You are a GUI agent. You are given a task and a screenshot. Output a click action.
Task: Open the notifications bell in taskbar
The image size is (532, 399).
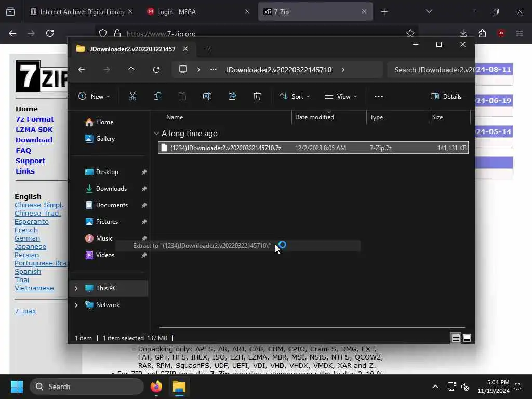(x=518, y=387)
